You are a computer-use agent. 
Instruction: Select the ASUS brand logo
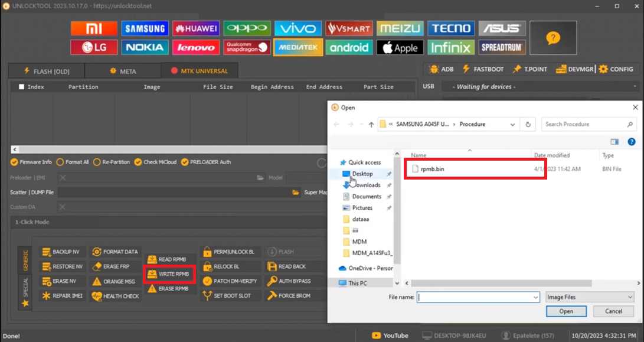pos(502,28)
